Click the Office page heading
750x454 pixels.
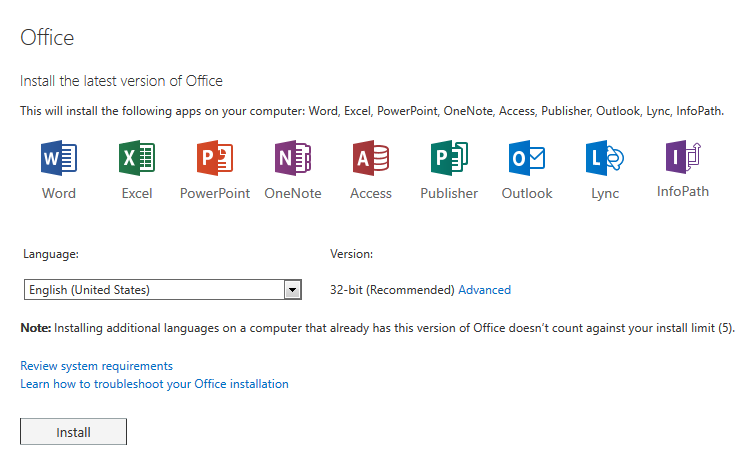pos(47,38)
